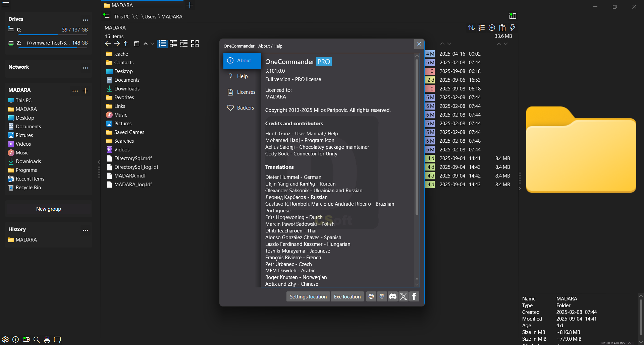The height and width of the screenshot is (345, 644).
Task: Click the Settings location button
Action: 308,296
